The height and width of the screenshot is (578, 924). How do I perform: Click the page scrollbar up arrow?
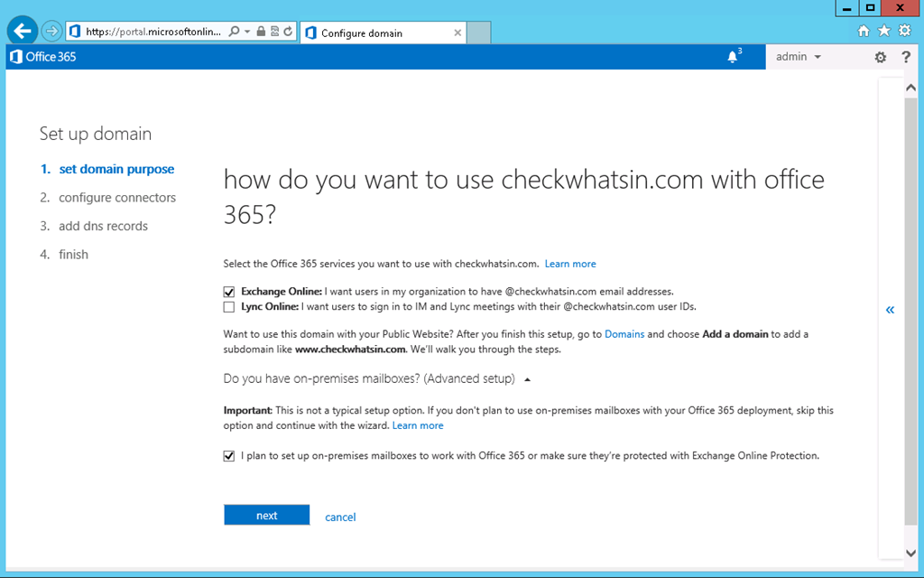click(x=910, y=88)
